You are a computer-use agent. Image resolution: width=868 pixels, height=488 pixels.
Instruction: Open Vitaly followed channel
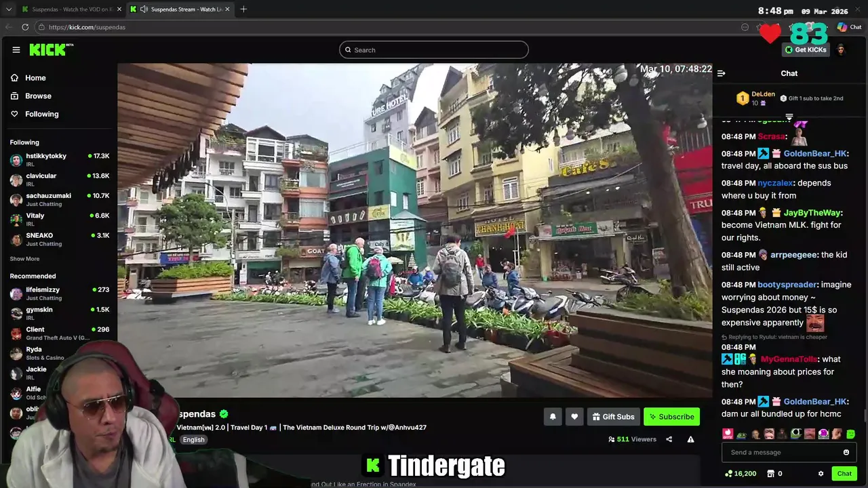[x=59, y=219]
